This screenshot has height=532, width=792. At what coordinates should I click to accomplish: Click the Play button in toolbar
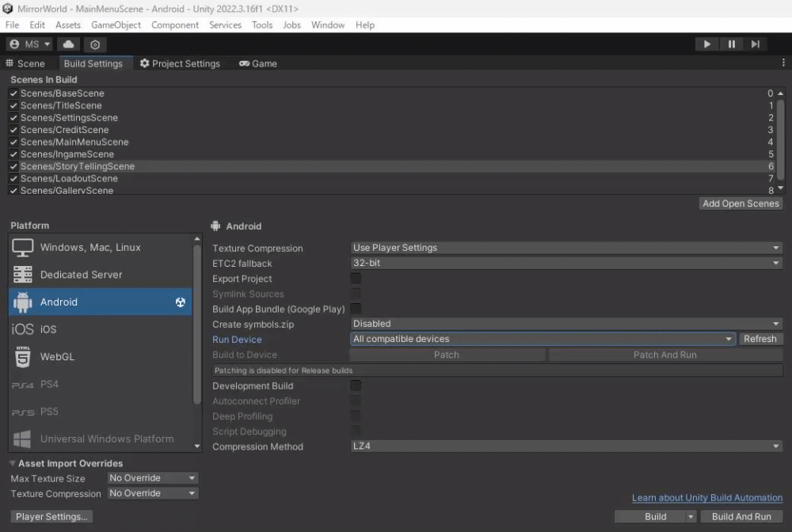coord(707,44)
